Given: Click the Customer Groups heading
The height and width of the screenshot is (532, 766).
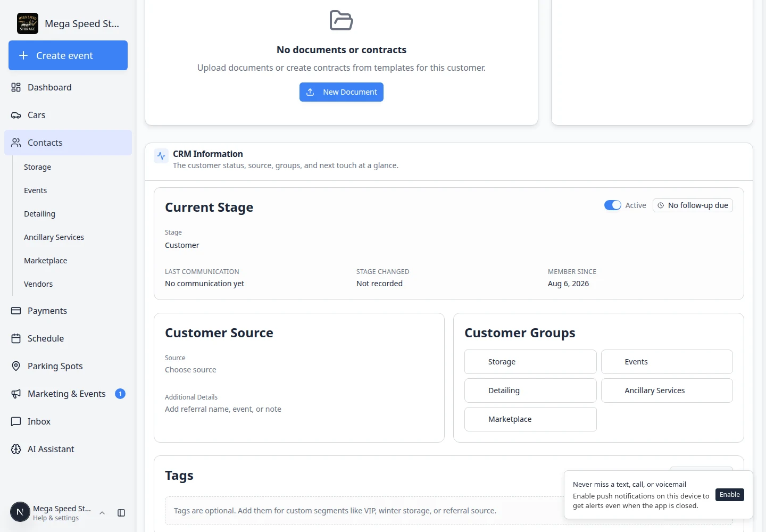Looking at the screenshot, I should point(520,333).
